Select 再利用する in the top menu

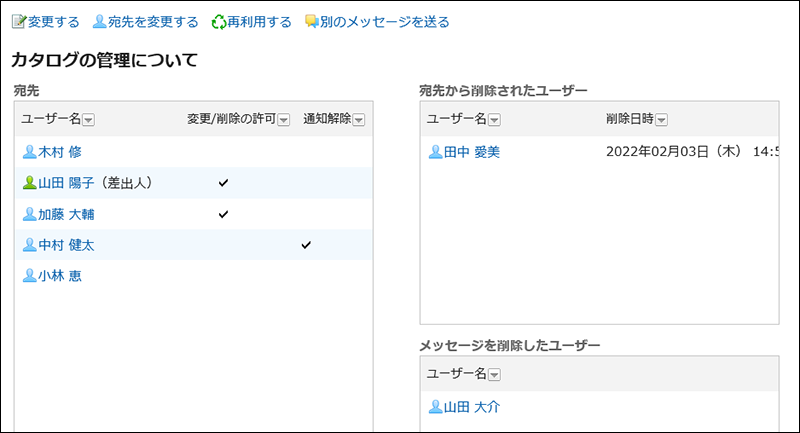[259, 21]
